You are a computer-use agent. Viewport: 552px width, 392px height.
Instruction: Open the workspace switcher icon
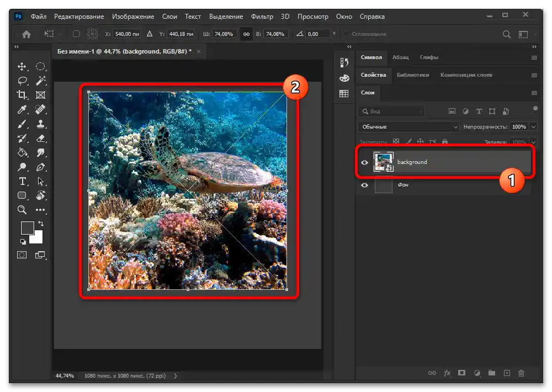pyautogui.click(x=523, y=34)
